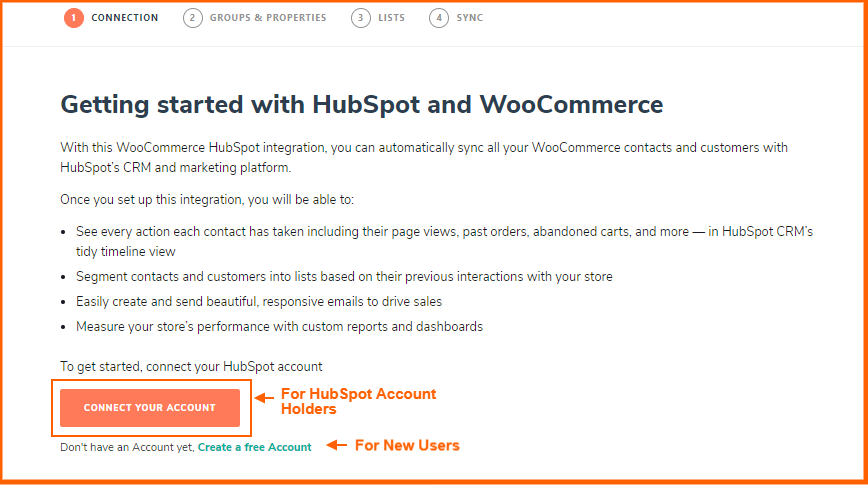
Task: Open the Create a free Account link
Action: [255, 447]
